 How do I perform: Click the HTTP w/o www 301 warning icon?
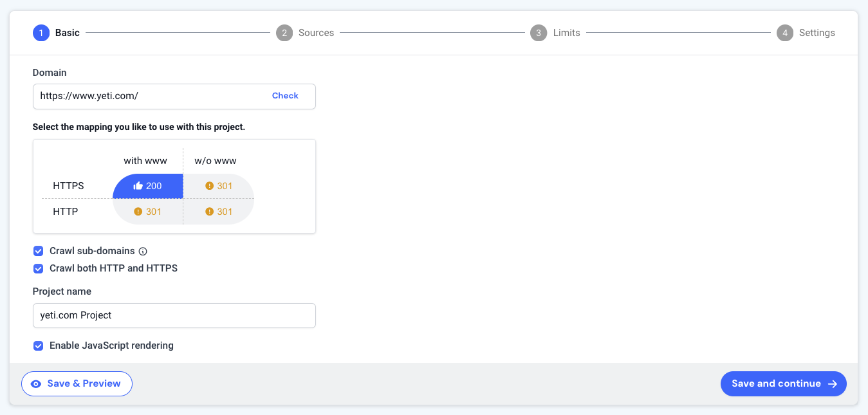pos(208,211)
